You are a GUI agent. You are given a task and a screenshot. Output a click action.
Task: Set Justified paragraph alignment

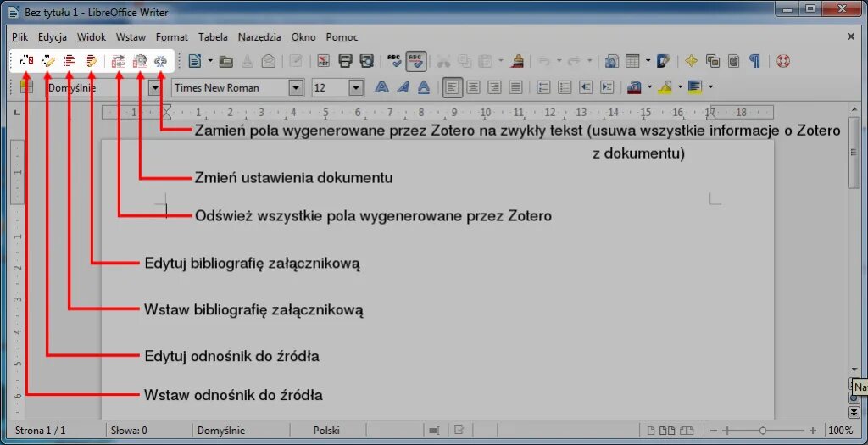tap(515, 87)
